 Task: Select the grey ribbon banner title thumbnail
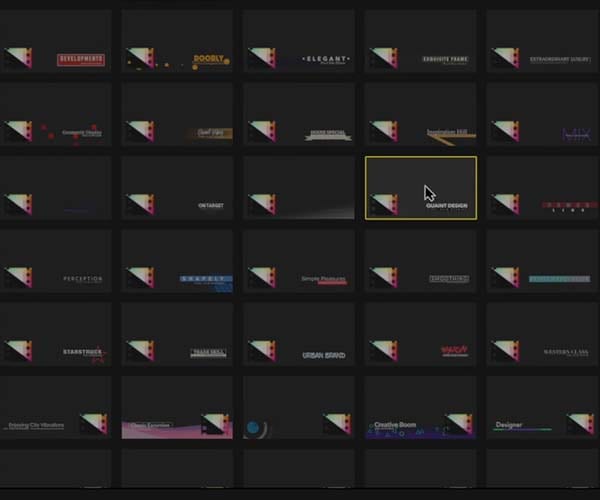point(299,114)
